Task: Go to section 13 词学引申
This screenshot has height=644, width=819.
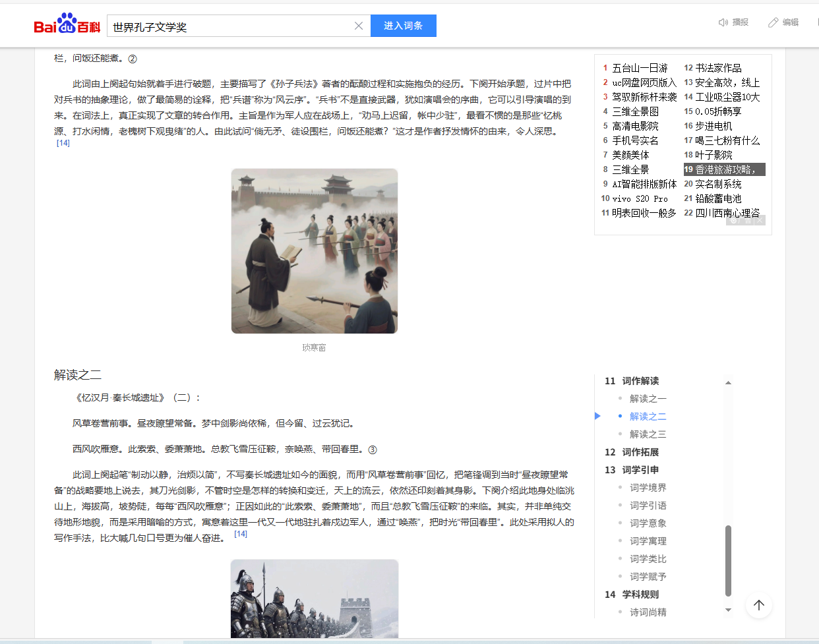Action: (640, 470)
